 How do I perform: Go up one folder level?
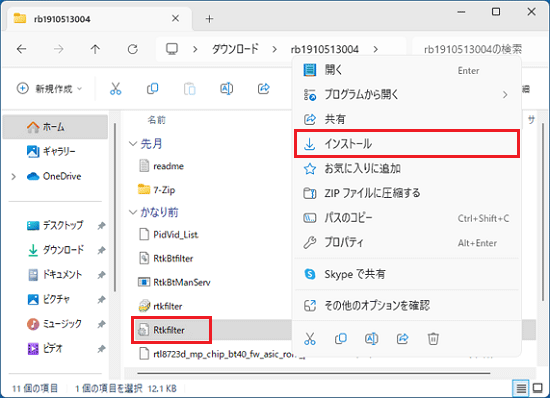coord(95,49)
